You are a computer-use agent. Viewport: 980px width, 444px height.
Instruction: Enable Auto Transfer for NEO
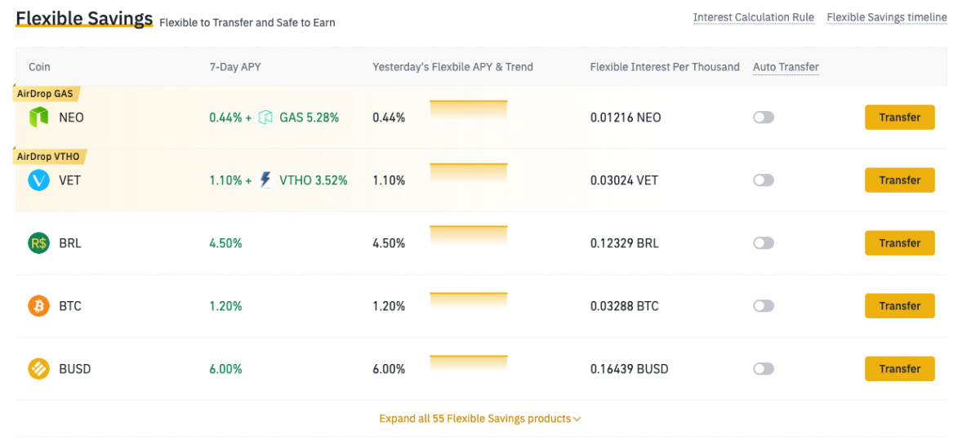click(x=764, y=118)
